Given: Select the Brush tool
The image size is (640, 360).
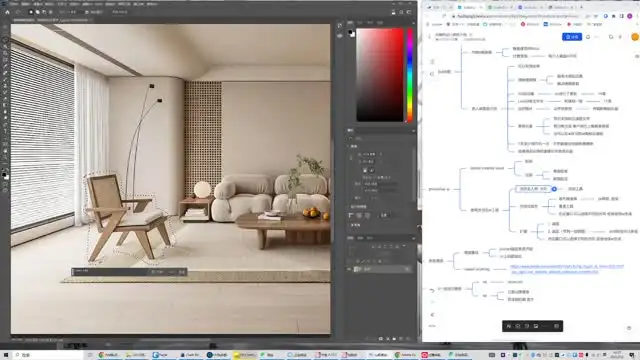Looking at the screenshot, I should point(5,80).
